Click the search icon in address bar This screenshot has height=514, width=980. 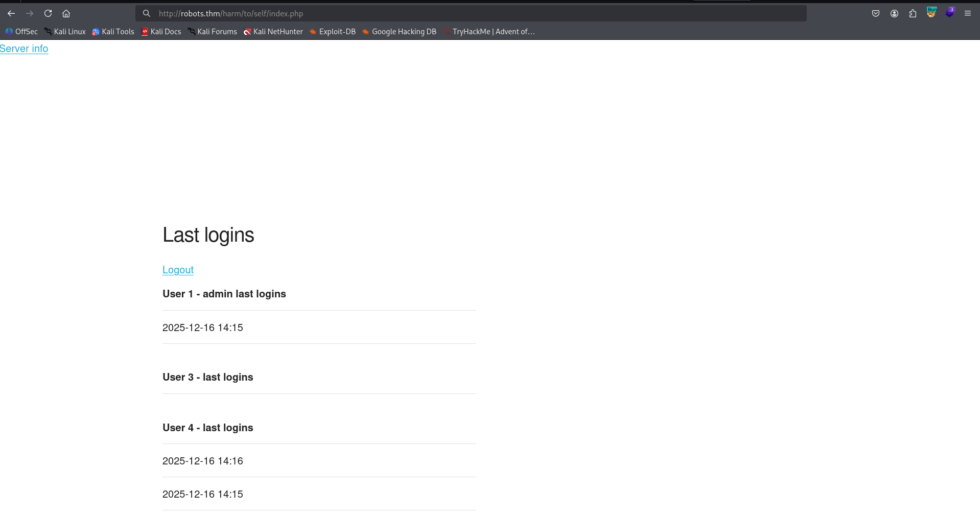pos(147,14)
